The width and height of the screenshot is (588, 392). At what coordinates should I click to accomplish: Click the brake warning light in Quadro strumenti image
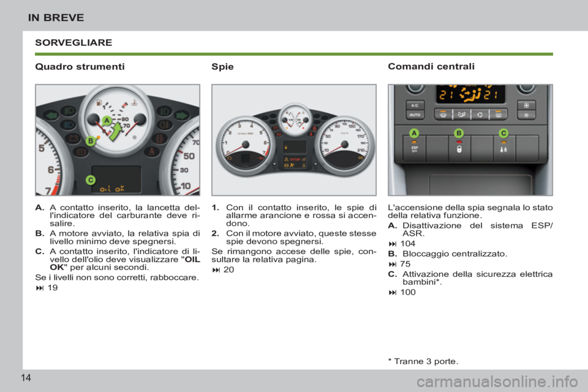[81, 152]
